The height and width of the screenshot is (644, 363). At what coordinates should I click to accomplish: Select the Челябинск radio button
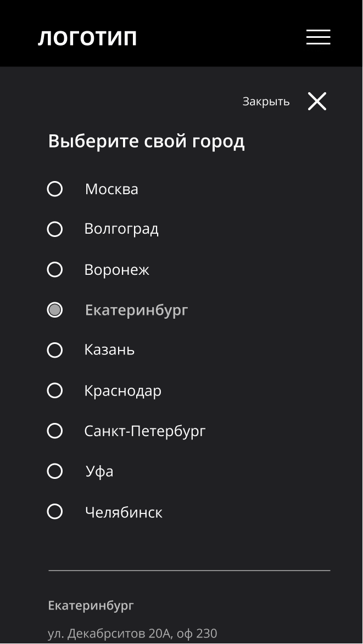tap(55, 512)
